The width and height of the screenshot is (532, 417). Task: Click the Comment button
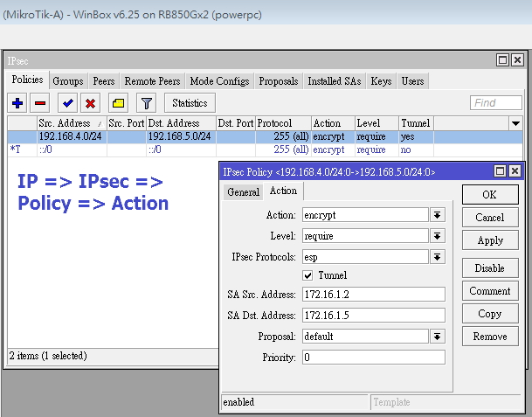pos(490,291)
